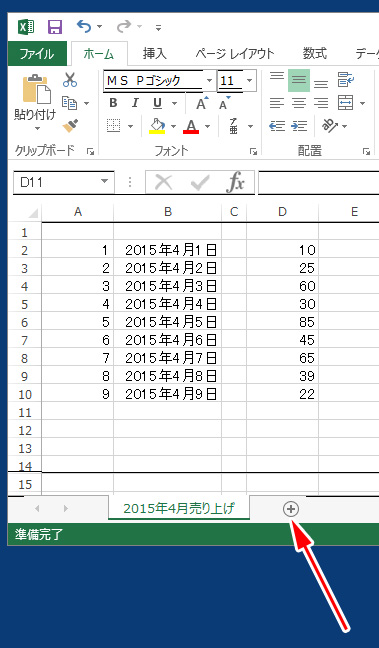Screen dimensions: 379x648
Task: Cut selection with scissors icon
Action: (x=70, y=80)
